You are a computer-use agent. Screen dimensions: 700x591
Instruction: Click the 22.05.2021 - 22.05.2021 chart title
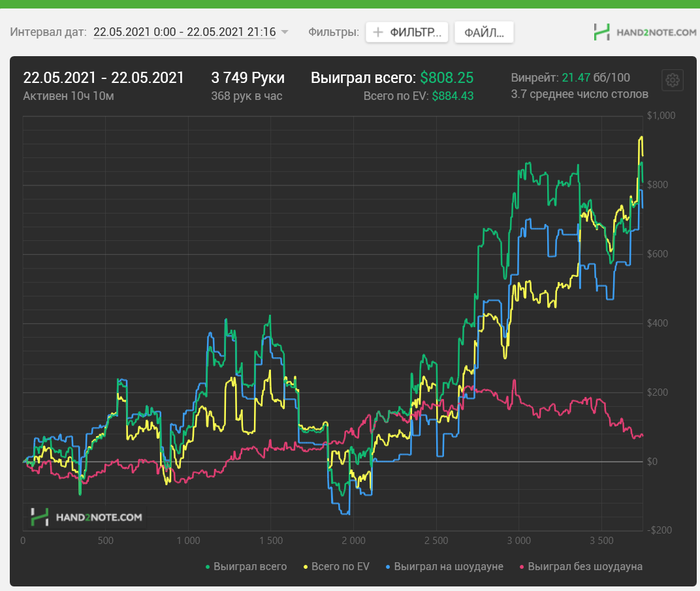point(103,78)
